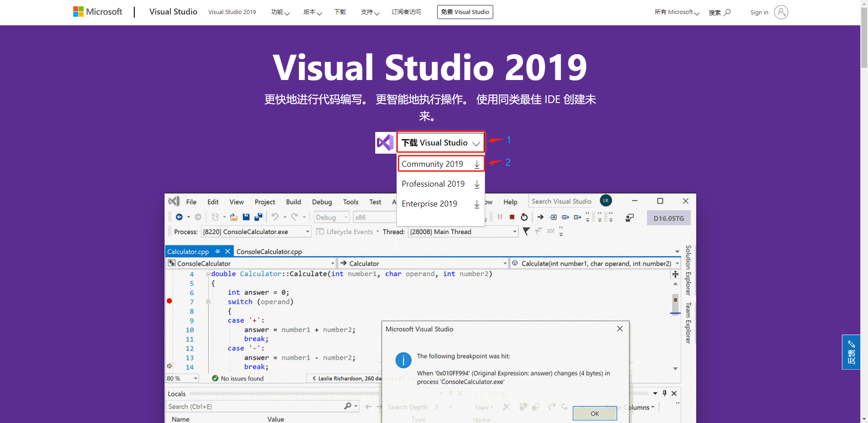Viewport: 868px width, 423px height.
Task: Click the Sign in user avatar icon
Action: pos(781,12)
